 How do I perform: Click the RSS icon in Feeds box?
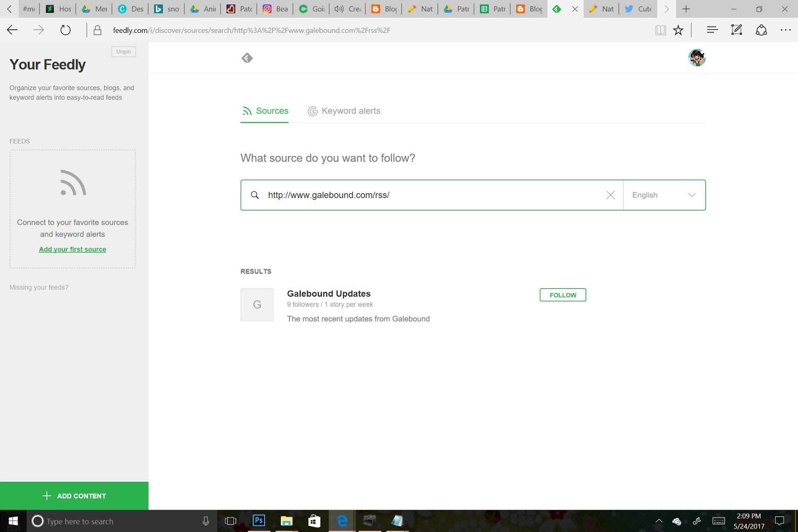click(x=73, y=182)
